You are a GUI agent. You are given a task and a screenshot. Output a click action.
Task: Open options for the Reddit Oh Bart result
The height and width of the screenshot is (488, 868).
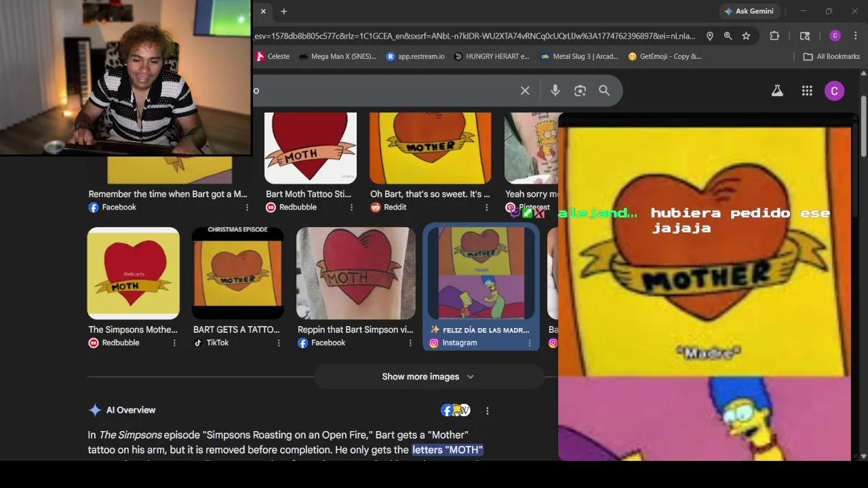click(487, 207)
